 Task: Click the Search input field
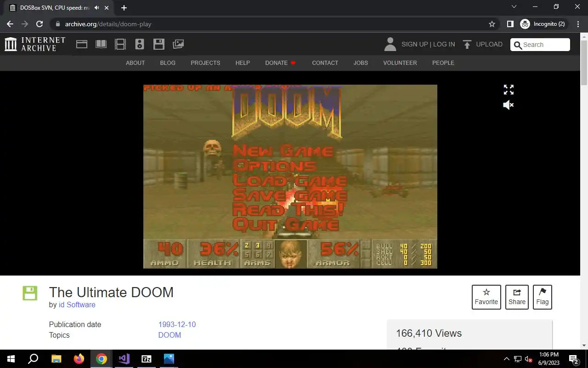[x=540, y=45]
